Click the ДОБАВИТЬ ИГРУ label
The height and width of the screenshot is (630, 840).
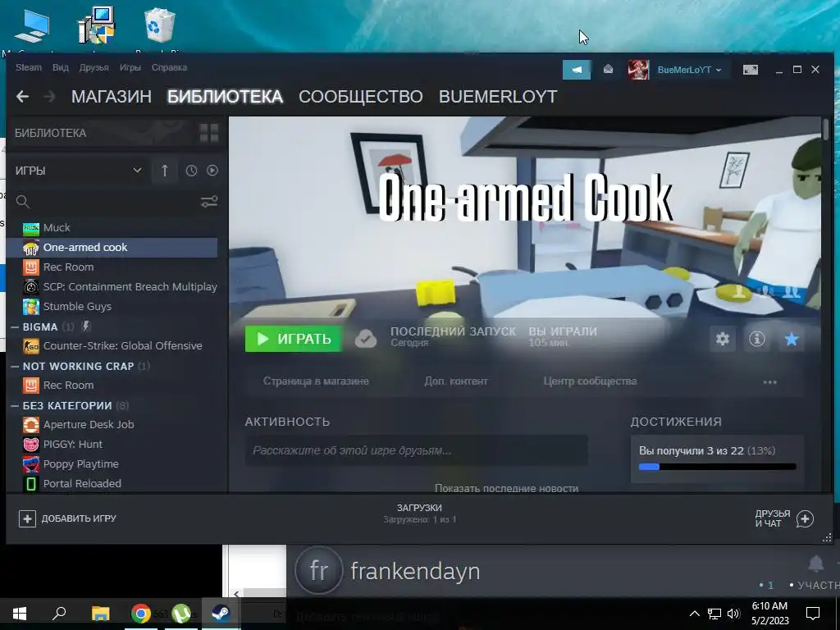79,518
